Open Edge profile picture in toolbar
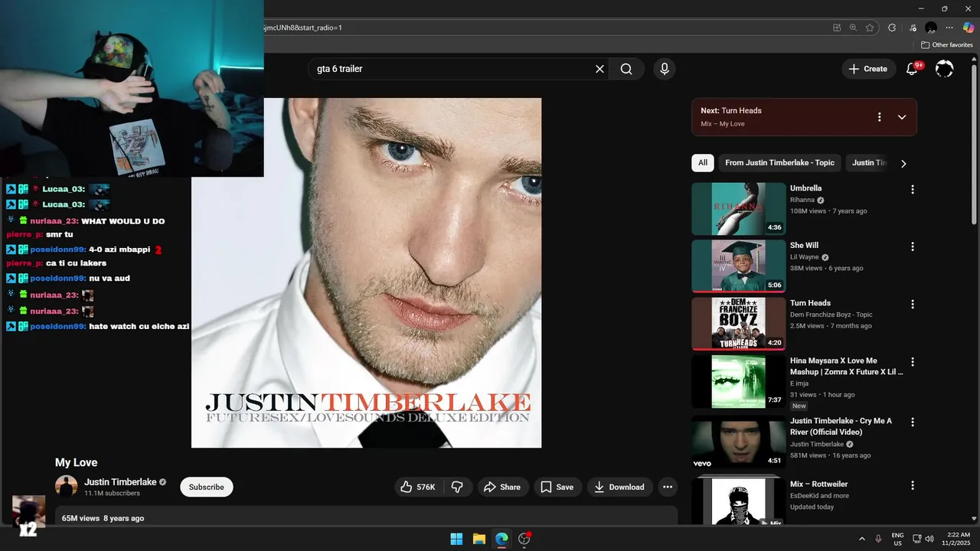 (931, 28)
